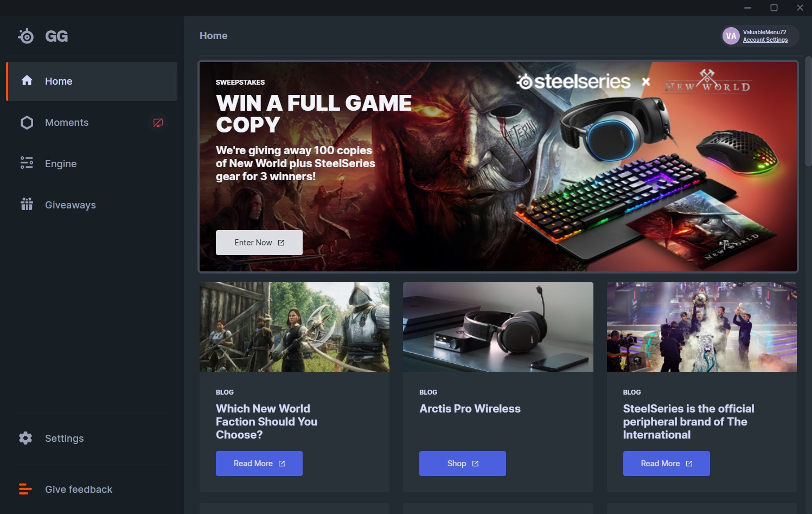Open the New World faction blog thumbnail

tap(295, 327)
